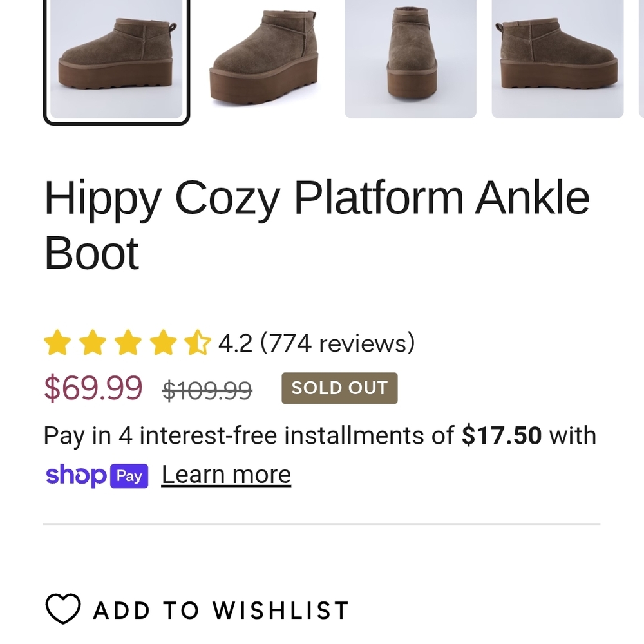Select the side-view boot thumbnail
Viewport: 644px width, 644px height.
pos(116,61)
